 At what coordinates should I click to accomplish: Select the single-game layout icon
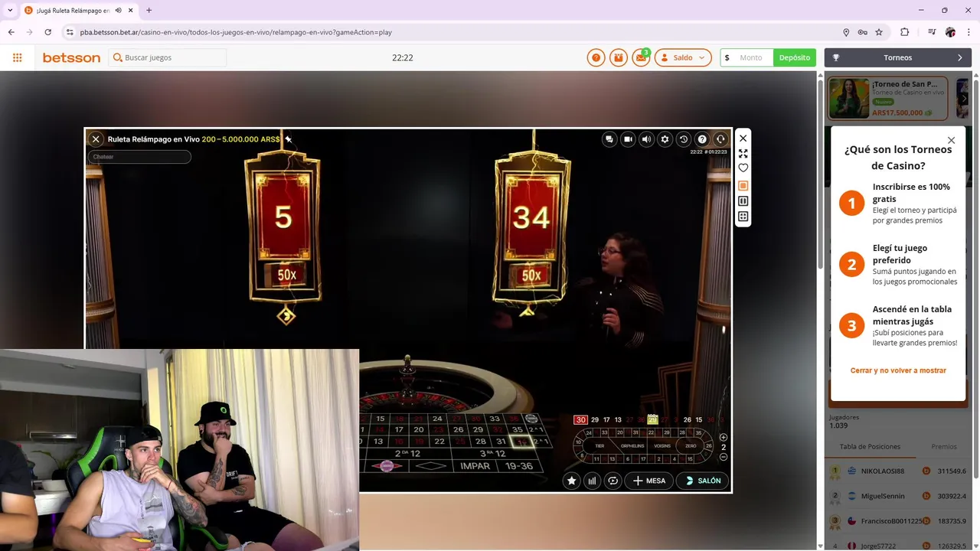tap(743, 186)
